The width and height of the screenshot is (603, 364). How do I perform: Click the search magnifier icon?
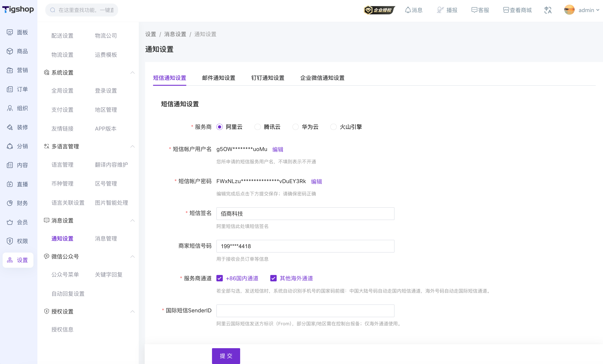click(53, 10)
